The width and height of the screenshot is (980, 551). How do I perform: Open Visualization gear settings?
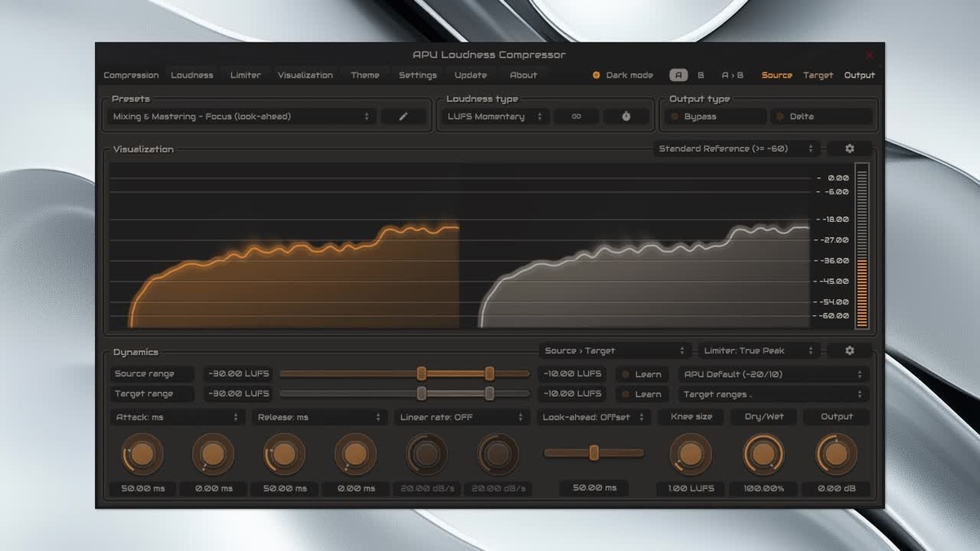849,149
